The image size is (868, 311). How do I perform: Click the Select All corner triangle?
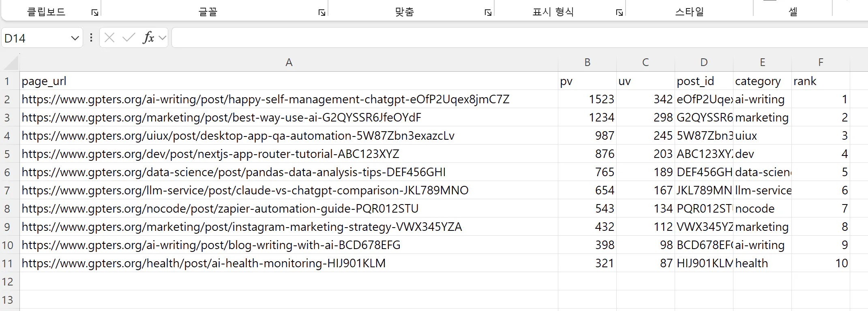11,63
